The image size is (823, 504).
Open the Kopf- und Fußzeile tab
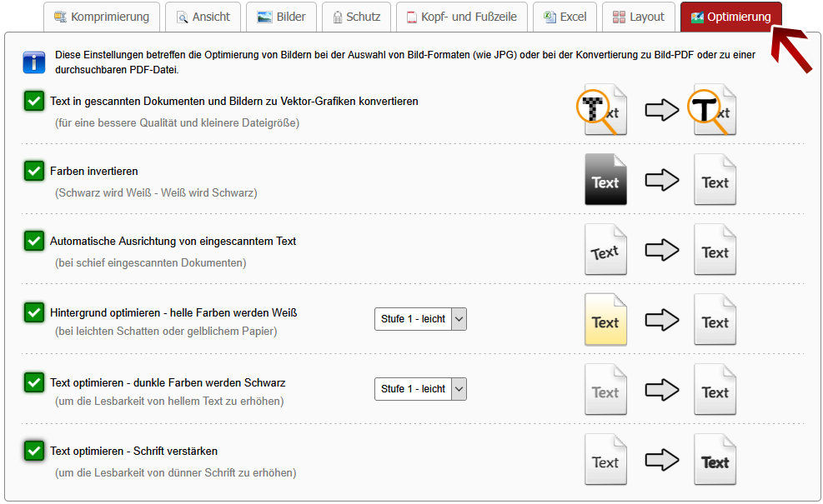[x=461, y=17]
